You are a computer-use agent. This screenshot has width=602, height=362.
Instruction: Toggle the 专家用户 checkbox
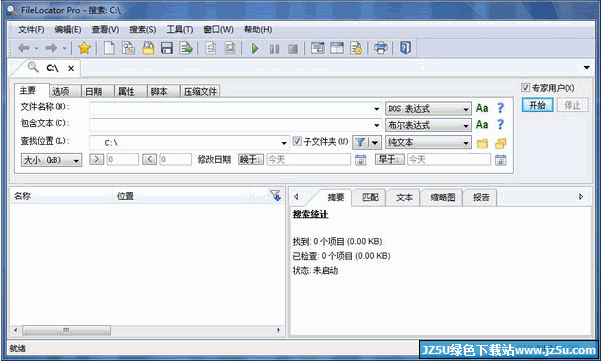click(526, 88)
